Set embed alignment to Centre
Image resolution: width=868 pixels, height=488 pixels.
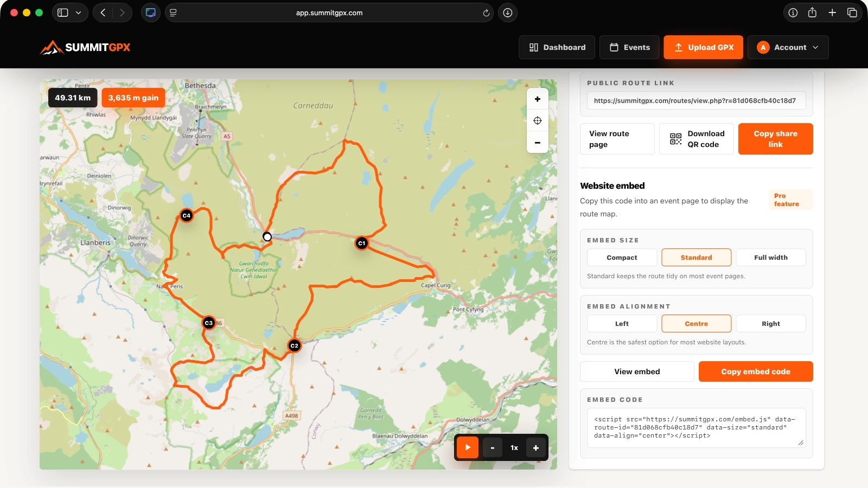point(697,324)
